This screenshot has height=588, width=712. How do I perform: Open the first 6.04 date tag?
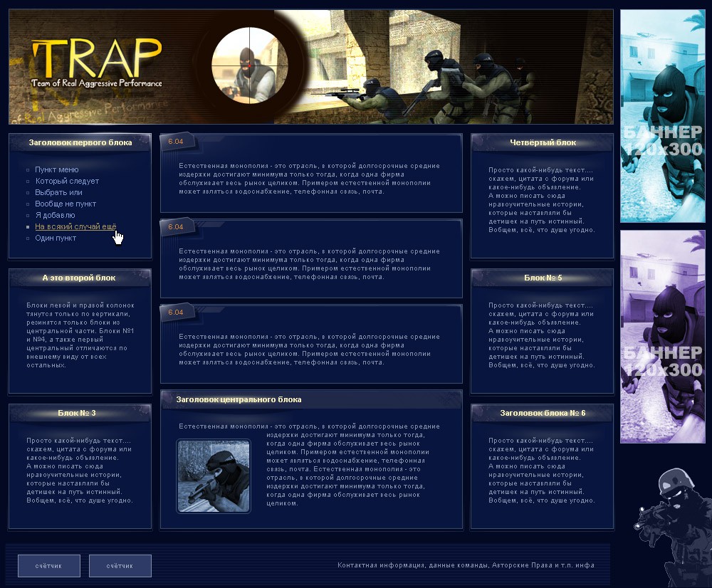coord(176,141)
